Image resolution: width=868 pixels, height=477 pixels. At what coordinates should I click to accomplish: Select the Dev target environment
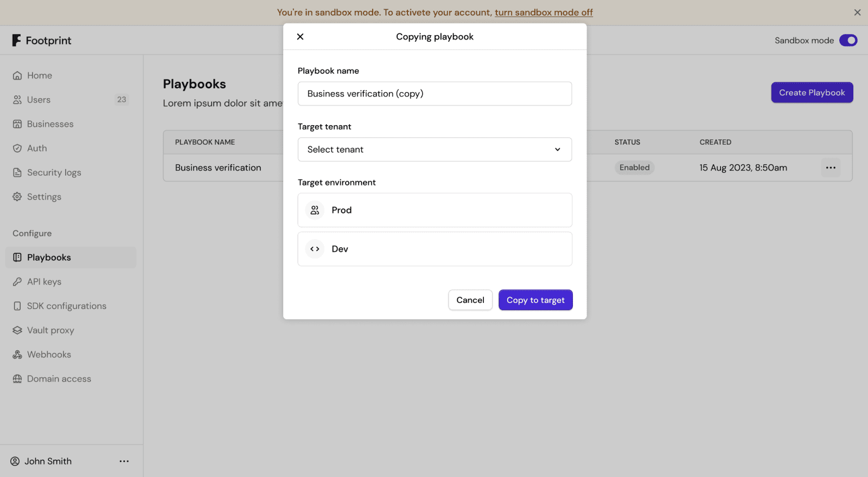pos(435,249)
